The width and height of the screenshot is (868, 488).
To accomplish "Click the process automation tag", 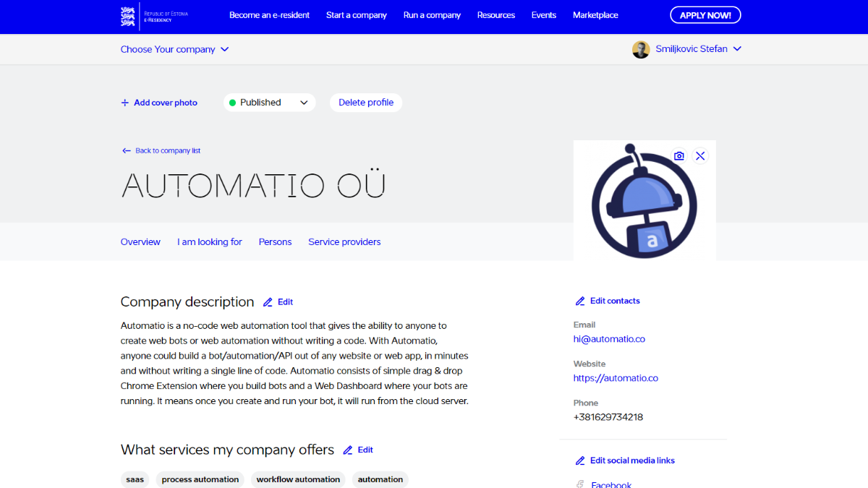I will point(200,479).
